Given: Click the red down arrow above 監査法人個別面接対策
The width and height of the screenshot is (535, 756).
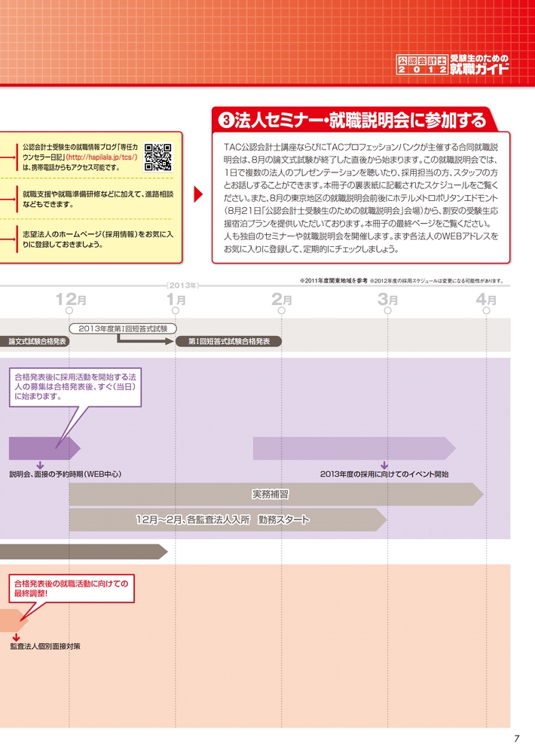Looking at the screenshot, I should 15,637.
